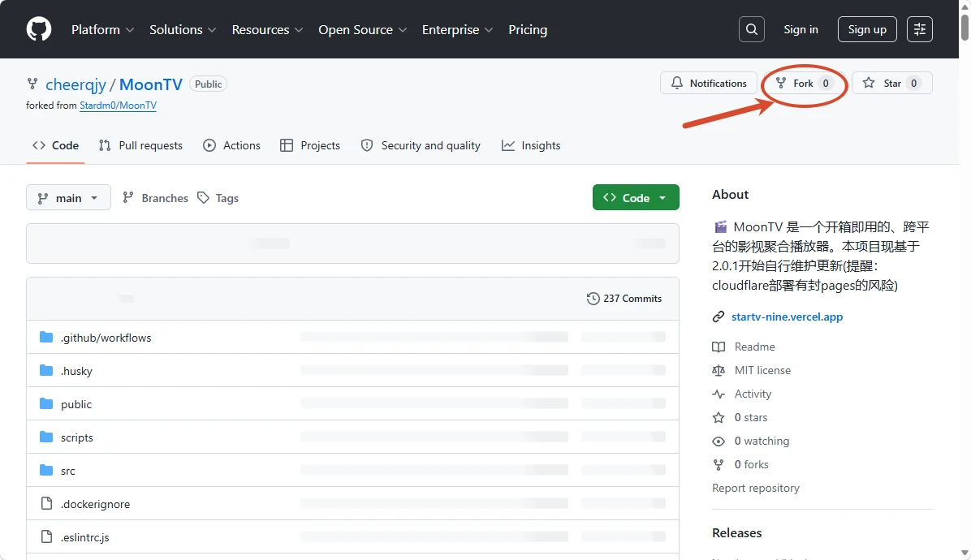The height and width of the screenshot is (560, 971).
Task: Switch to the Code tab
Action: (x=56, y=145)
